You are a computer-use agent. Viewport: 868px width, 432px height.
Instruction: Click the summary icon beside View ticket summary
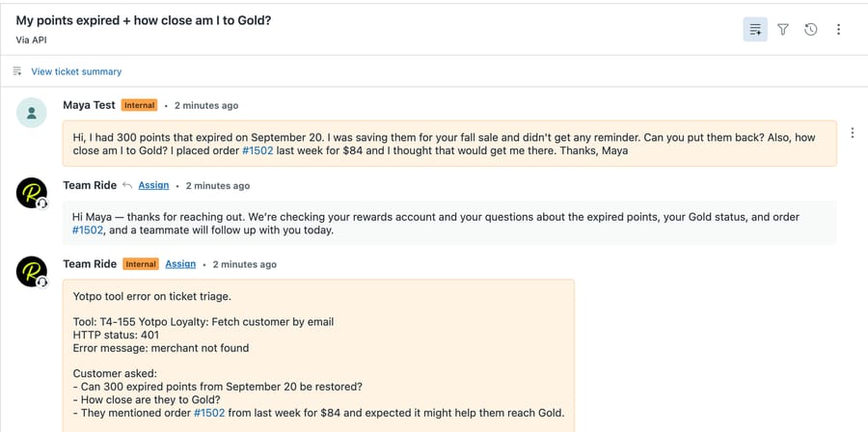(17, 70)
